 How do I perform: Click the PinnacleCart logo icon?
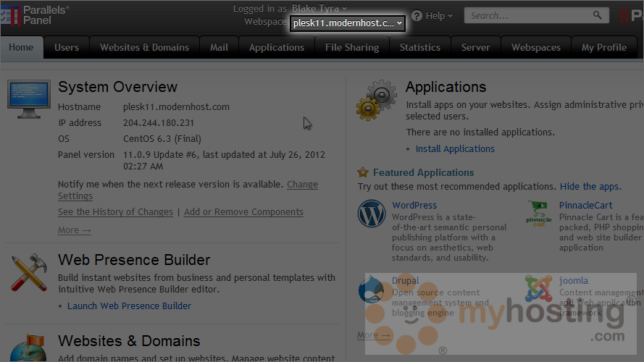539,214
